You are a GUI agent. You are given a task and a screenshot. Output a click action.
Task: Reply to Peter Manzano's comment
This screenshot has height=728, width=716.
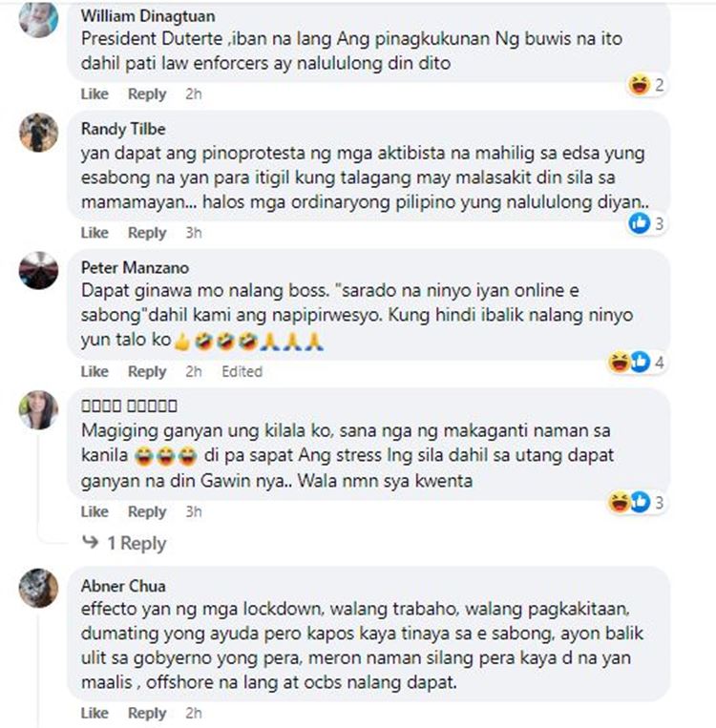click(147, 371)
